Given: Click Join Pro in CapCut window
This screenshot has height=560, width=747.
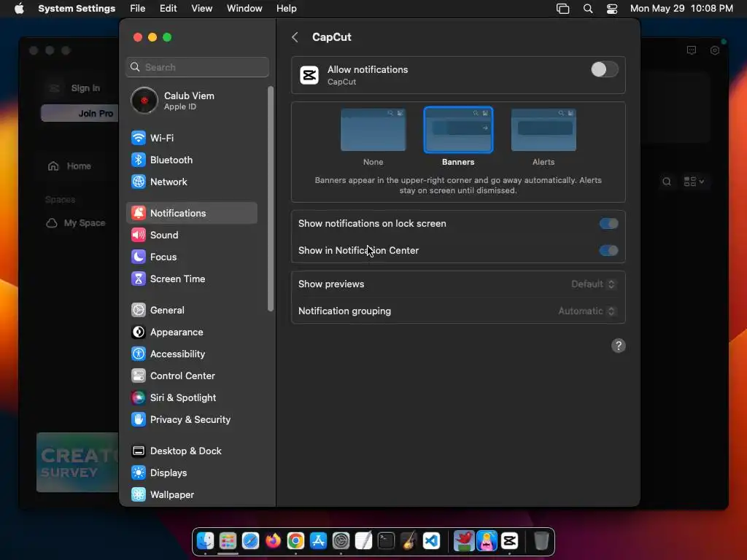Looking at the screenshot, I should (x=80, y=113).
